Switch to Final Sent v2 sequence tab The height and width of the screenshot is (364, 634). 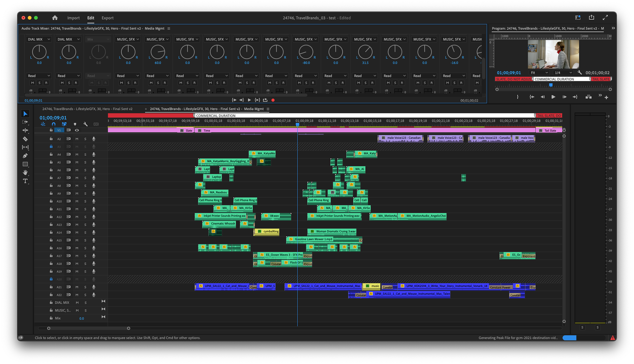(87, 109)
